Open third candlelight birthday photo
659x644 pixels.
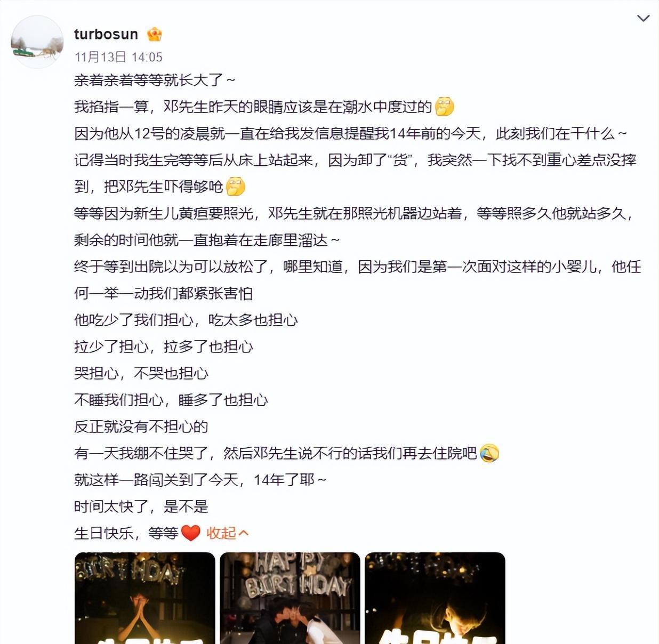[435, 598]
